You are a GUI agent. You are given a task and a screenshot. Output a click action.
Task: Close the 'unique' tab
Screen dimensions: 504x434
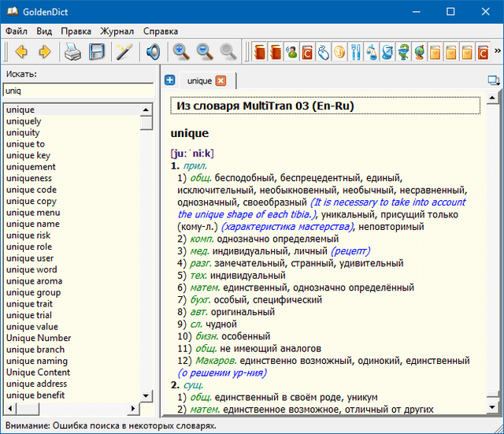(x=220, y=81)
